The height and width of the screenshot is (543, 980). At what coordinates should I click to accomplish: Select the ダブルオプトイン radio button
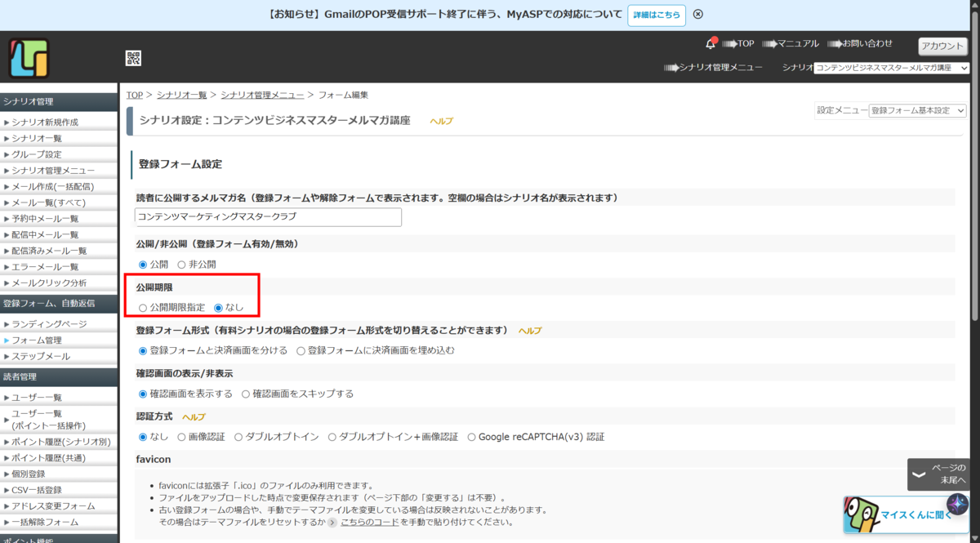[238, 437]
